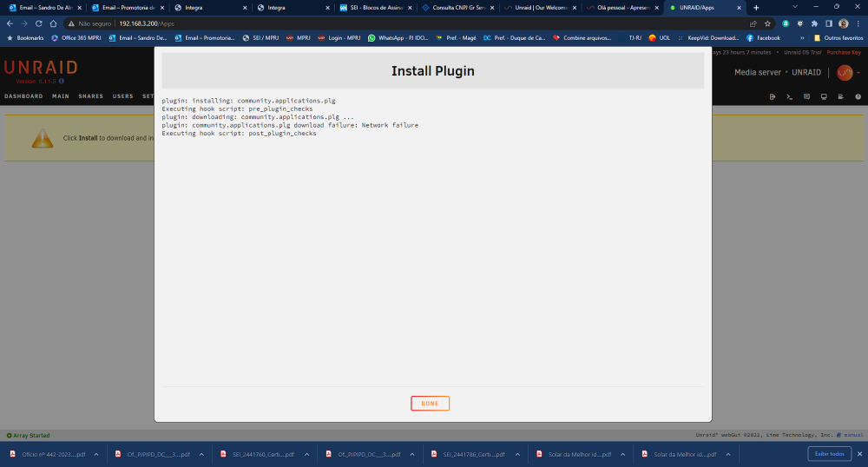Open the Chrome three-dot menu
The image size is (868, 467).
(858, 23)
